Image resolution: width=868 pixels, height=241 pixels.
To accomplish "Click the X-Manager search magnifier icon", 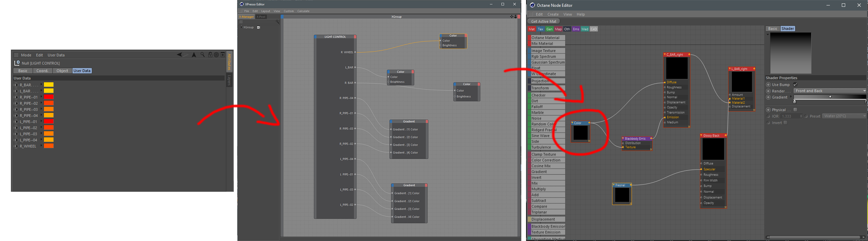I will (277, 22).
